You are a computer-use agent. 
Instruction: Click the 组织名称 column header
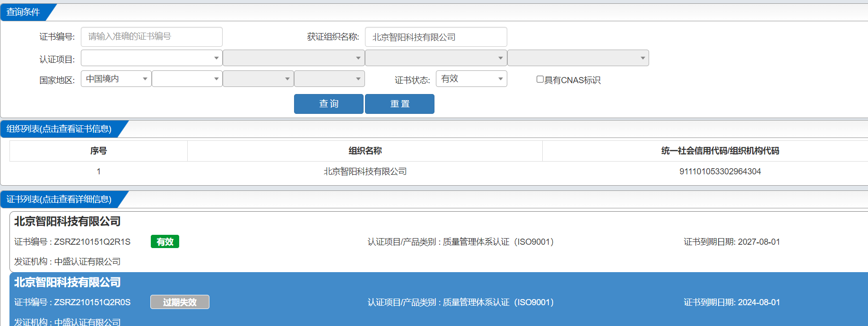(365, 151)
